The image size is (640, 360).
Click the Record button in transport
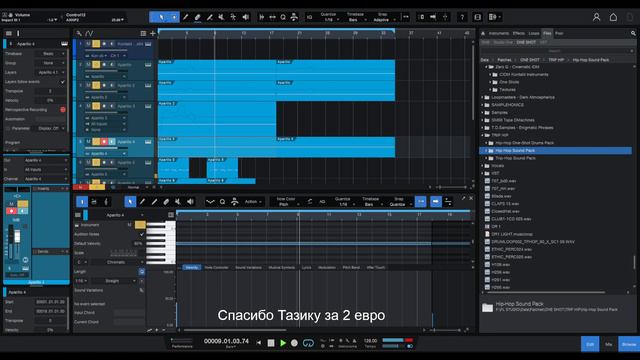[x=294, y=343]
